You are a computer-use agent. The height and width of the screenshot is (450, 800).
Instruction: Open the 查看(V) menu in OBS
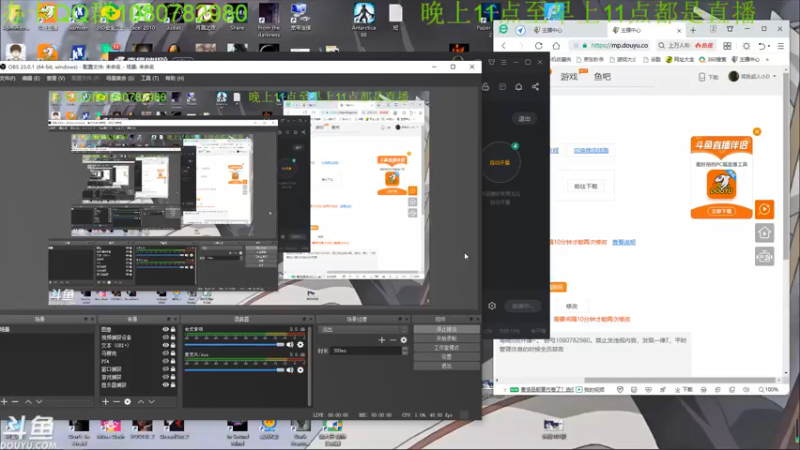click(x=56, y=79)
